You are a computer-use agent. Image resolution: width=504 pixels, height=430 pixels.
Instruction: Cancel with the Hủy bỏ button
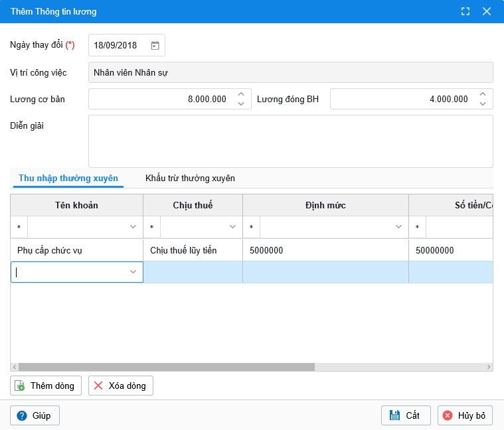click(465, 415)
